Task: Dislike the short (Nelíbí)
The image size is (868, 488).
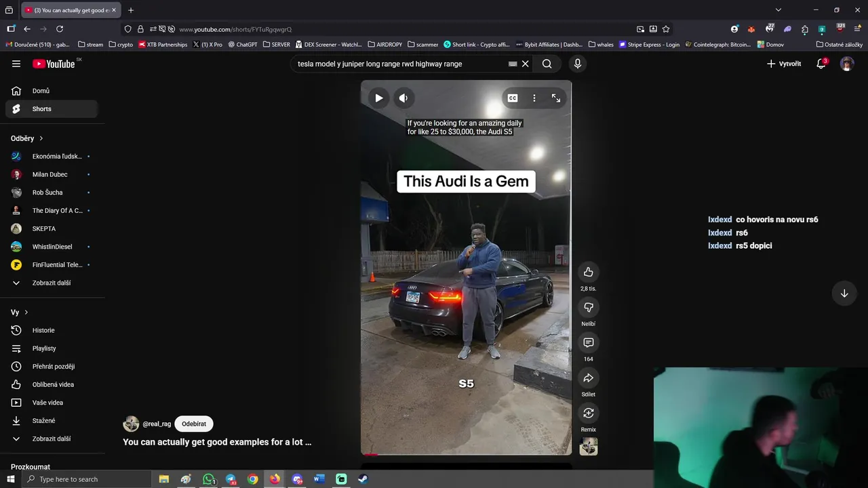Action: pyautogui.click(x=588, y=308)
